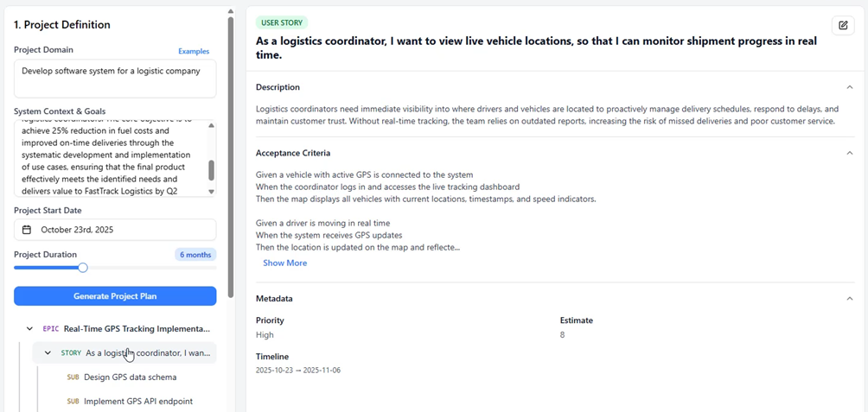The width and height of the screenshot is (868, 412).
Task: Click the USER STORY tag badge
Action: point(282,22)
